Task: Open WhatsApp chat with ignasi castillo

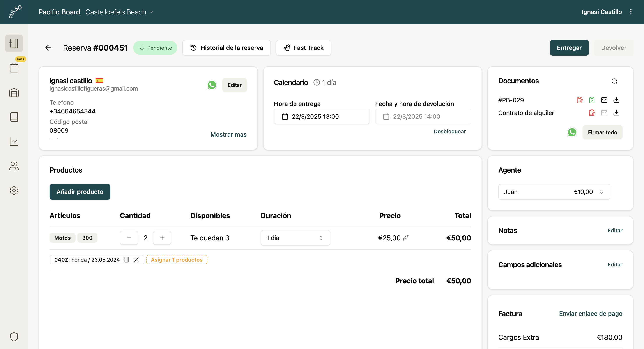Action: pyautogui.click(x=212, y=85)
